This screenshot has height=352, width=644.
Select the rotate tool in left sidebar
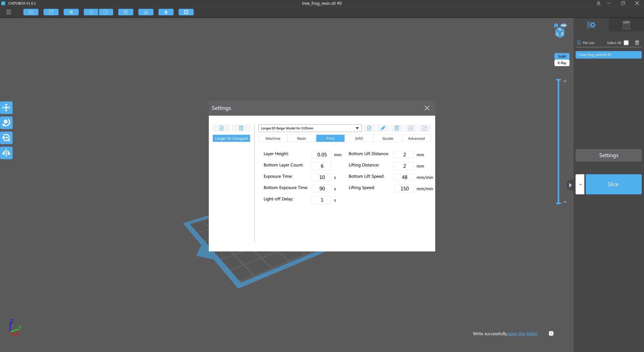tap(6, 123)
